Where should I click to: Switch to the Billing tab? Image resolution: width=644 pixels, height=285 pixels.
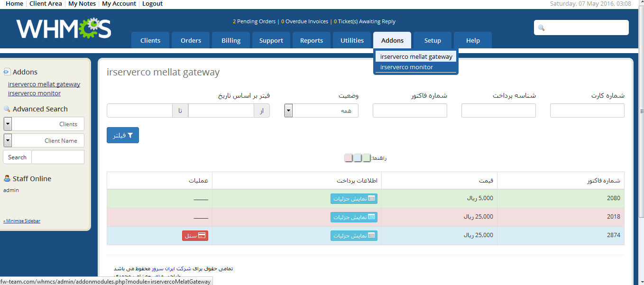point(231,40)
